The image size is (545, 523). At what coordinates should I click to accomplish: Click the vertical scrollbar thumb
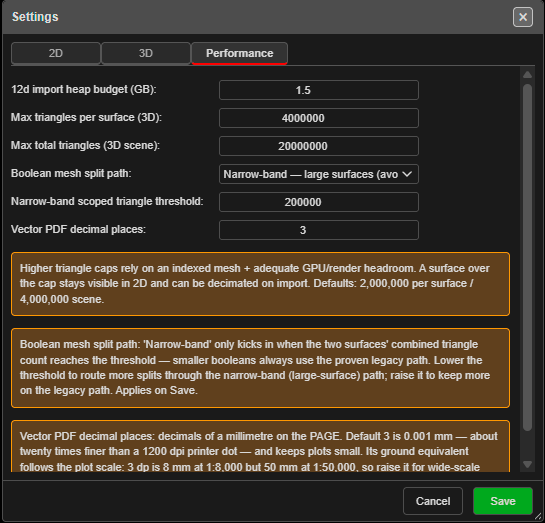click(x=527, y=257)
